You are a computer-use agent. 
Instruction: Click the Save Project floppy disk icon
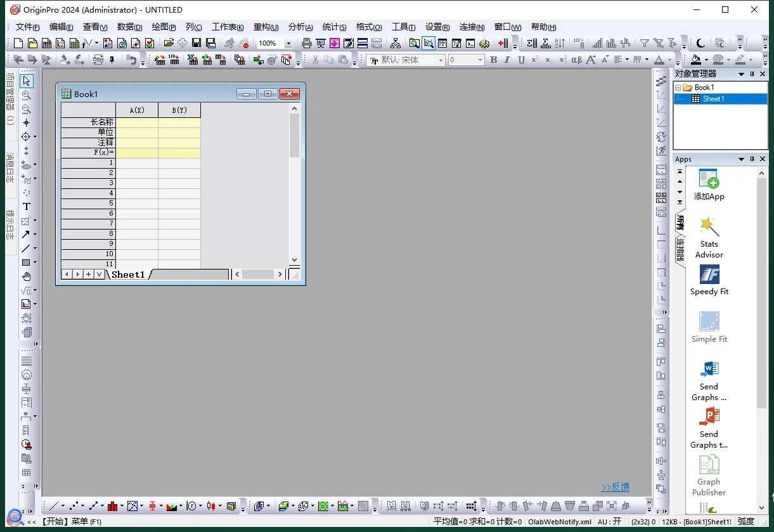197,43
